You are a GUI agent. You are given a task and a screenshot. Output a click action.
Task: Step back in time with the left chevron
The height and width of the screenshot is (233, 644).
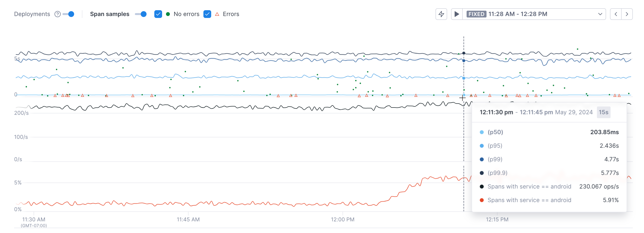click(616, 14)
